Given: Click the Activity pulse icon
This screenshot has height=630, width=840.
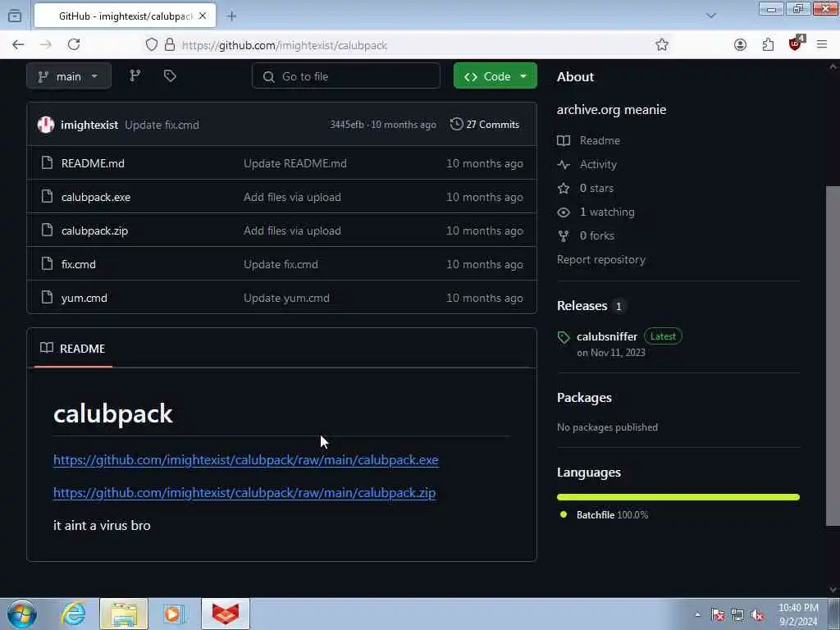Looking at the screenshot, I should 564,164.
